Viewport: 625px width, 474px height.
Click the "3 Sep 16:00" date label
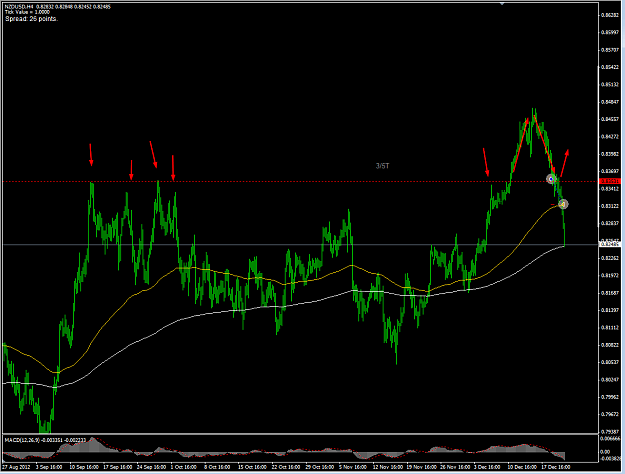(49, 466)
